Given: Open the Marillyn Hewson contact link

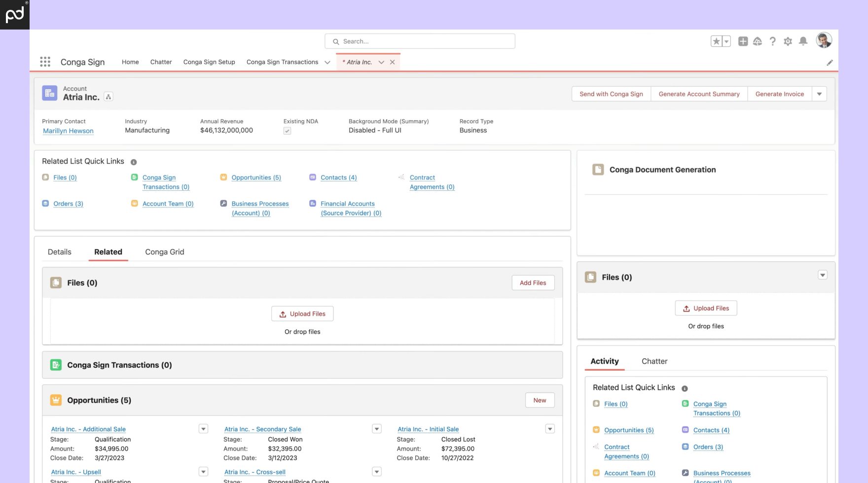Looking at the screenshot, I should [68, 131].
